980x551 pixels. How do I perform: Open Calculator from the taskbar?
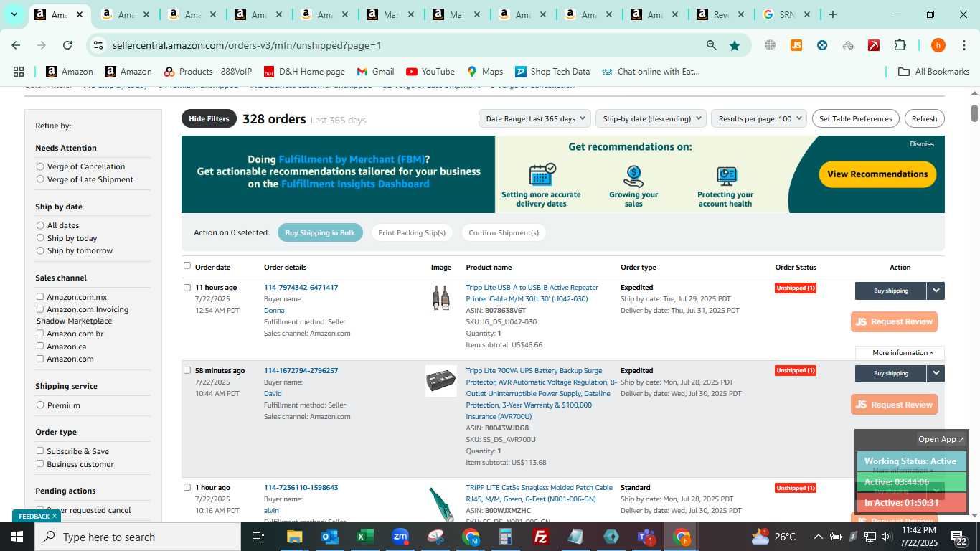click(506, 537)
